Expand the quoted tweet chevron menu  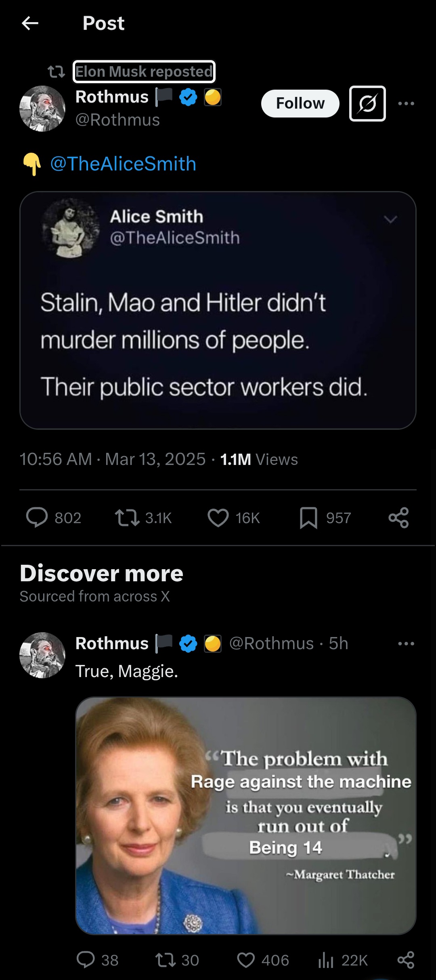[x=390, y=219]
